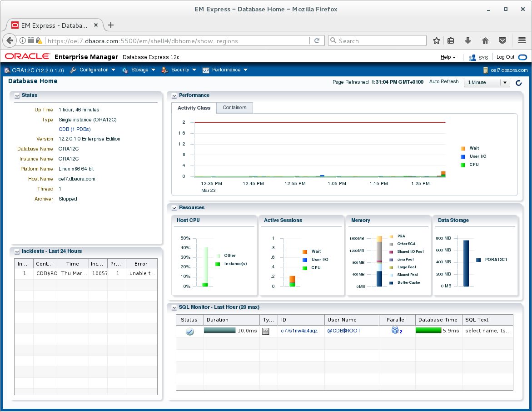Click the Database Time column header
The image size is (532, 412).
point(439,320)
